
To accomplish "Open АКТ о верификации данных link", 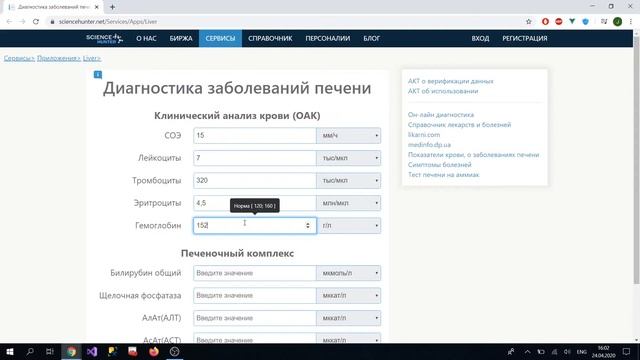I will 450,81.
